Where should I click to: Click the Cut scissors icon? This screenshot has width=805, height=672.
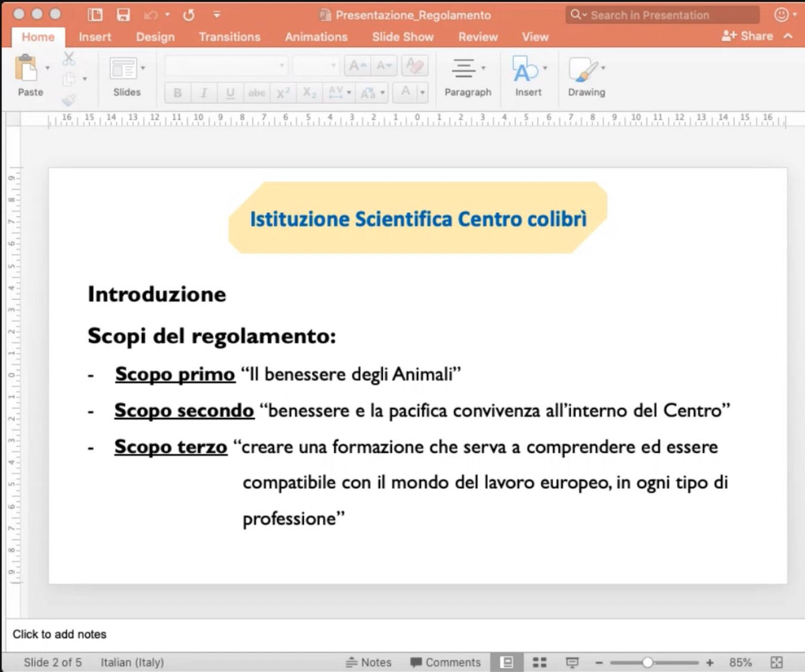click(69, 58)
